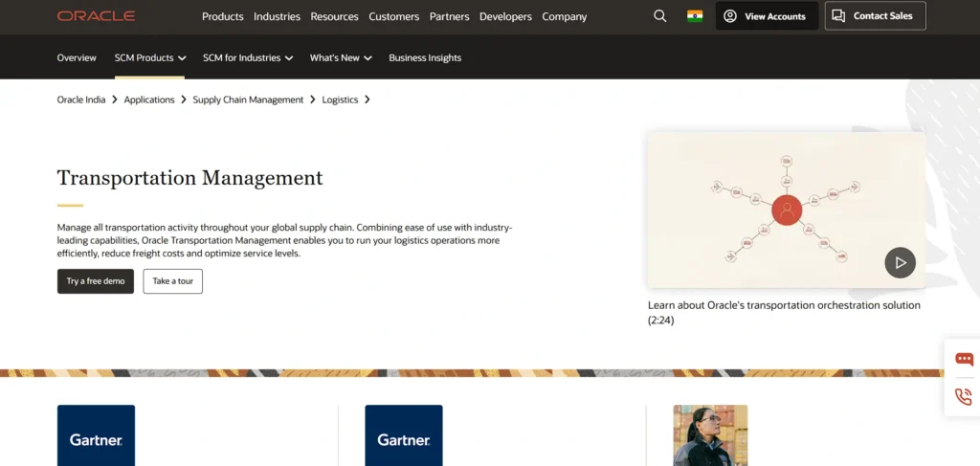This screenshot has height=466, width=980.
Task: Open the site search magnifier icon
Action: point(660,16)
